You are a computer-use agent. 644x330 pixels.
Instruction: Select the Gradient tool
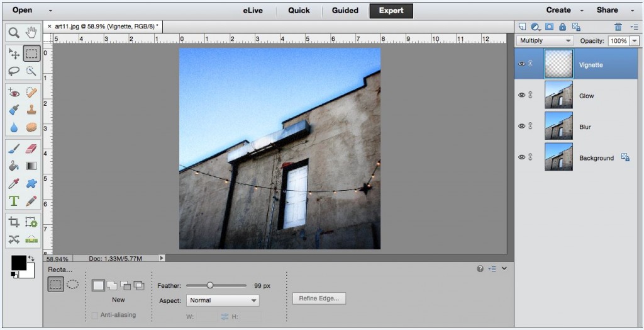pos(31,166)
